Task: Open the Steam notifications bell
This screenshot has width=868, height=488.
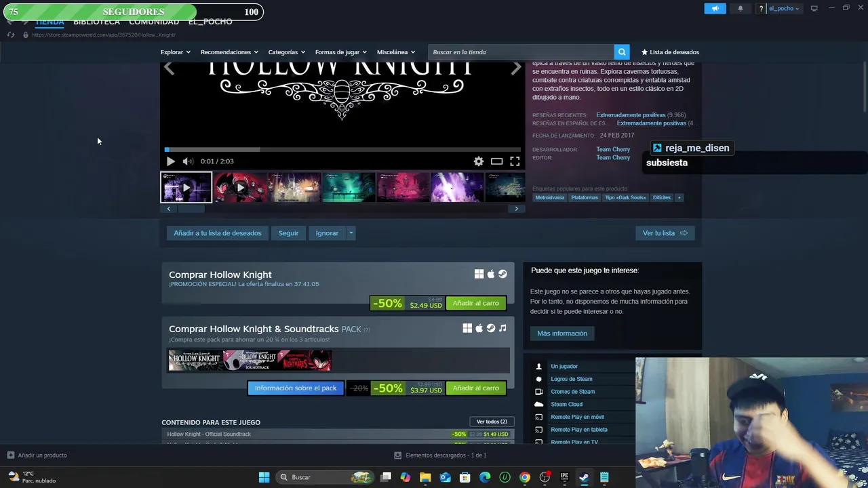Action: point(741,9)
